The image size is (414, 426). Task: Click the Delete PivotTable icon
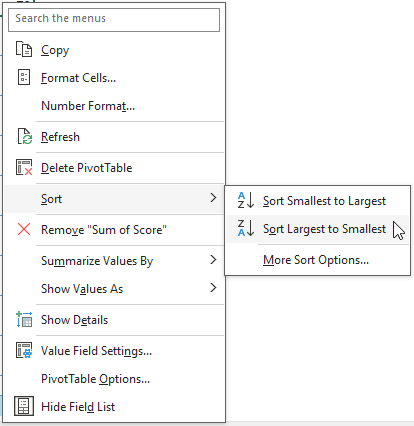point(24,167)
